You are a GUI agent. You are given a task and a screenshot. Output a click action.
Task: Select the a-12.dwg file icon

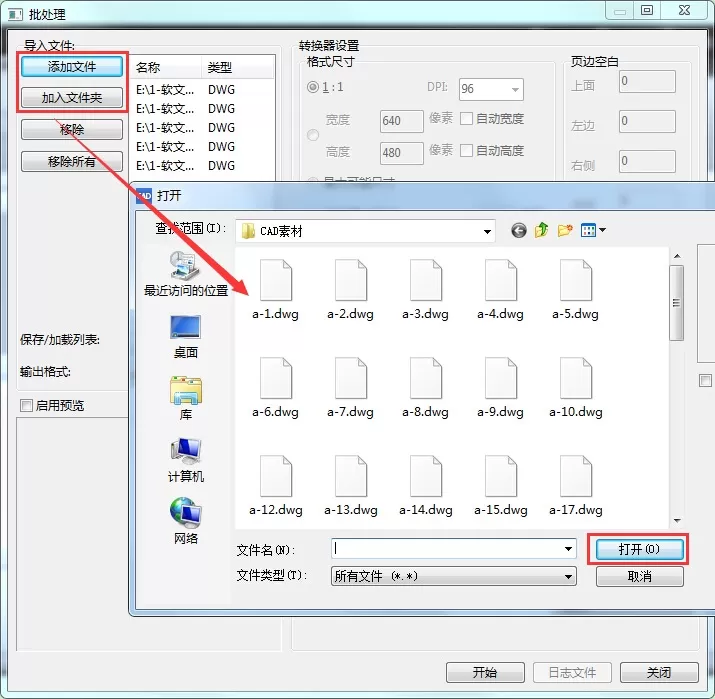pos(276,476)
